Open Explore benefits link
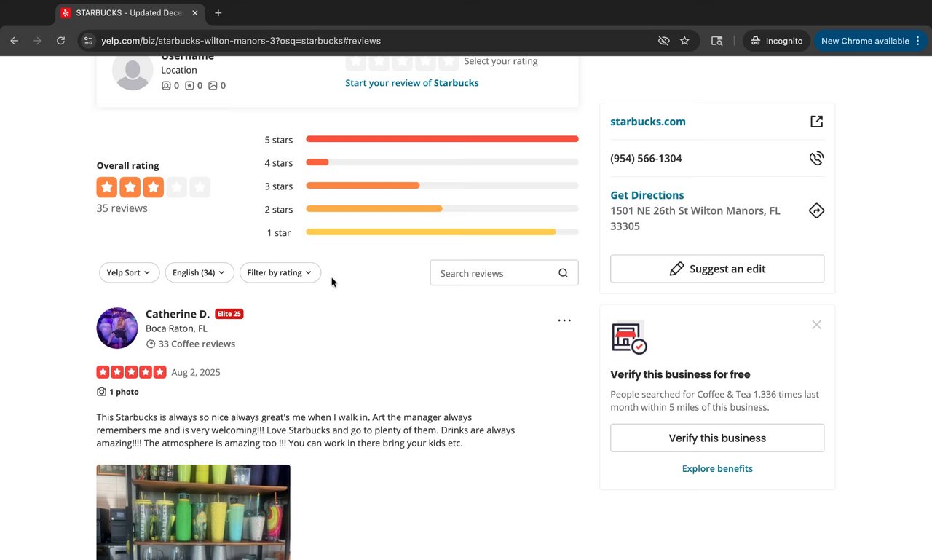This screenshot has width=932, height=560. [717, 468]
